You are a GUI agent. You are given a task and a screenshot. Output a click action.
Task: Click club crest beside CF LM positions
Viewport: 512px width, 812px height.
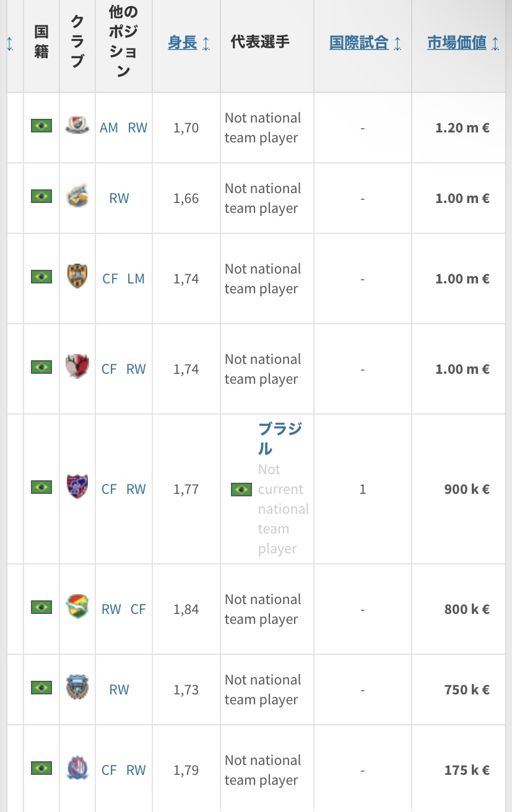(x=77, y=276)
